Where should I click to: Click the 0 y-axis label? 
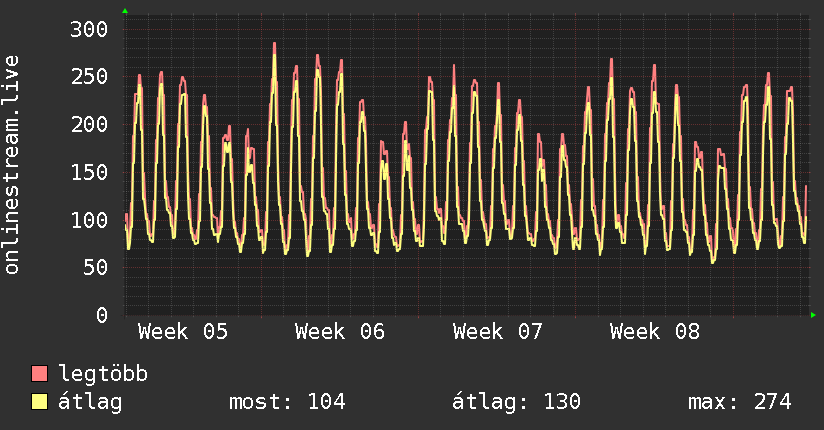pos(102,315)
